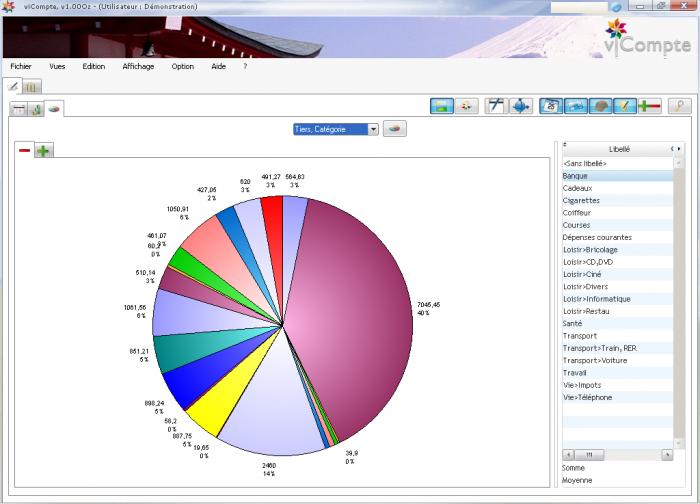The width and height of the screenshot is (700, 504).
Task: Click the blue globe arrows toolbar icon
Action: coord(520,105)
